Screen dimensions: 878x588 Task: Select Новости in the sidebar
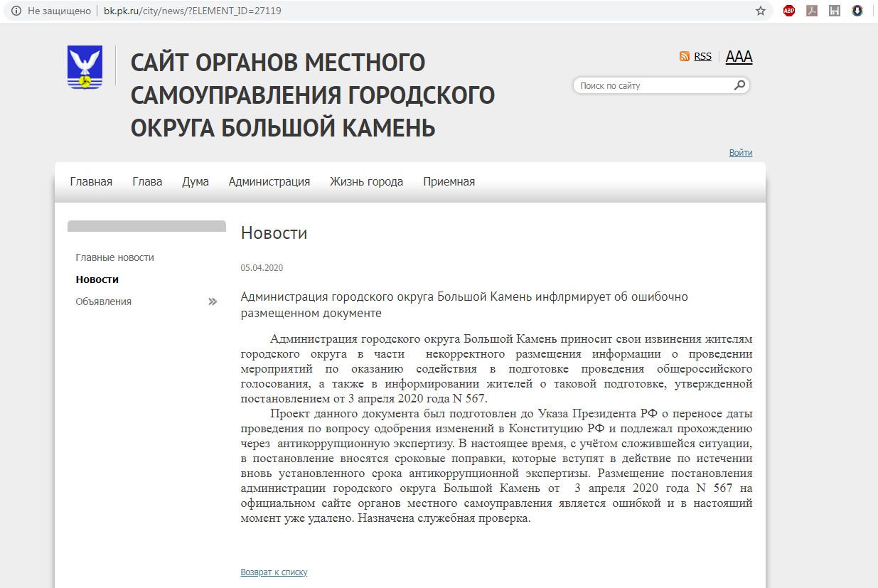point(97,279)
